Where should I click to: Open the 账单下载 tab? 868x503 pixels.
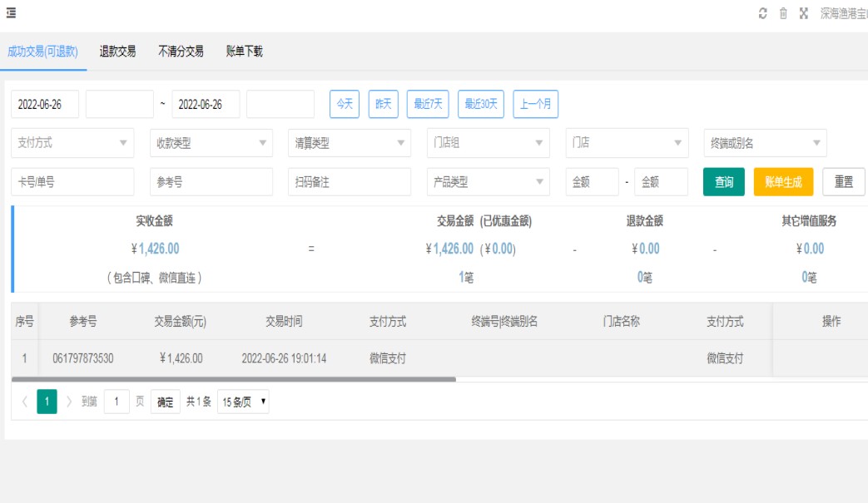[244, 52]
